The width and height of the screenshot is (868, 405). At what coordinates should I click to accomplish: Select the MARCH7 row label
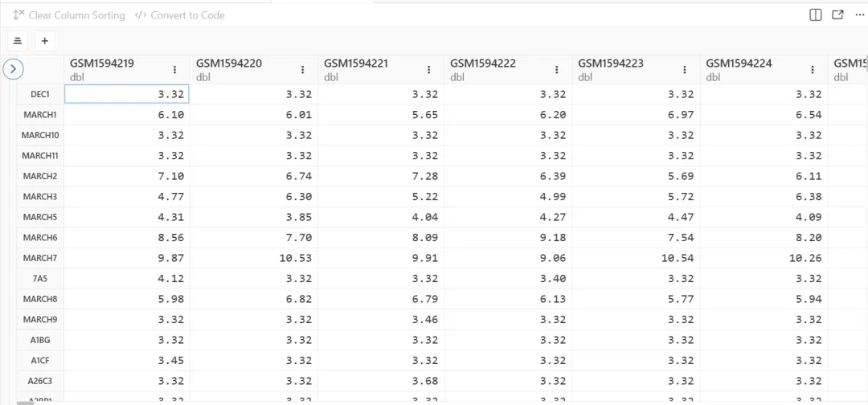pyautogui.click(x=40, y=259)
